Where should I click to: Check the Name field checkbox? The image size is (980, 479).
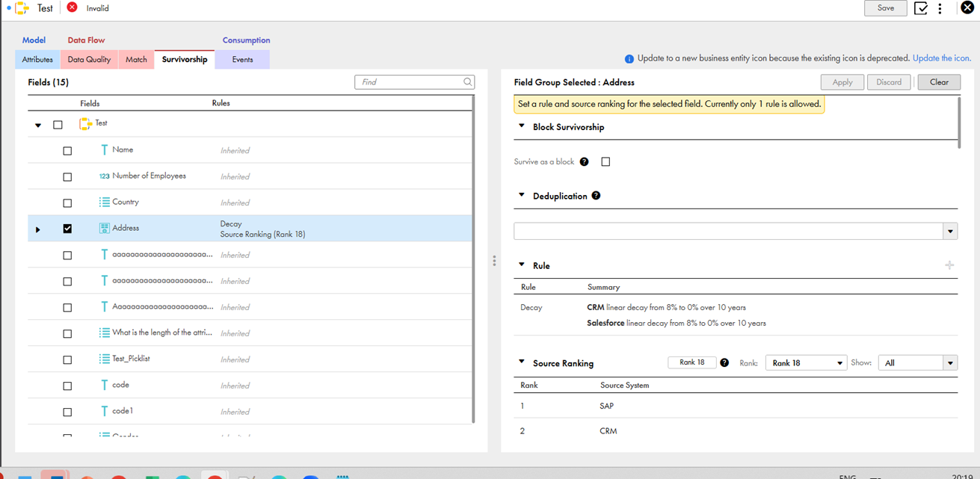pyautogui.click(x=67, y=151)
